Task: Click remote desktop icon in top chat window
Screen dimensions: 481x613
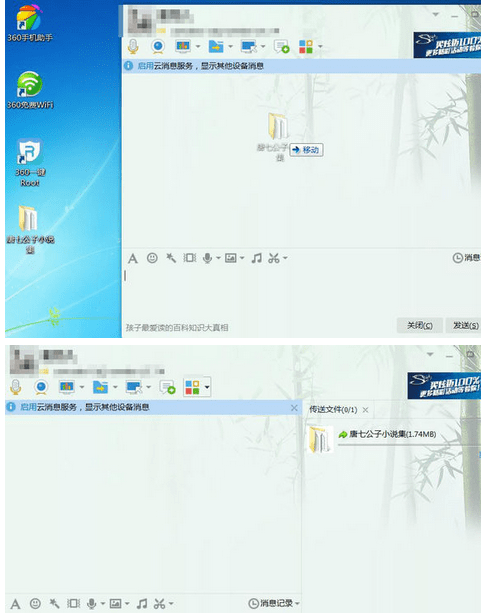Action: tap(249, 47)
